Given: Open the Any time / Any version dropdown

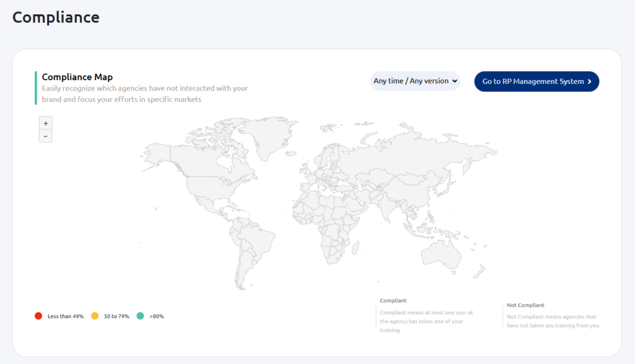Looking at the screenshot, I should point(415,81).
